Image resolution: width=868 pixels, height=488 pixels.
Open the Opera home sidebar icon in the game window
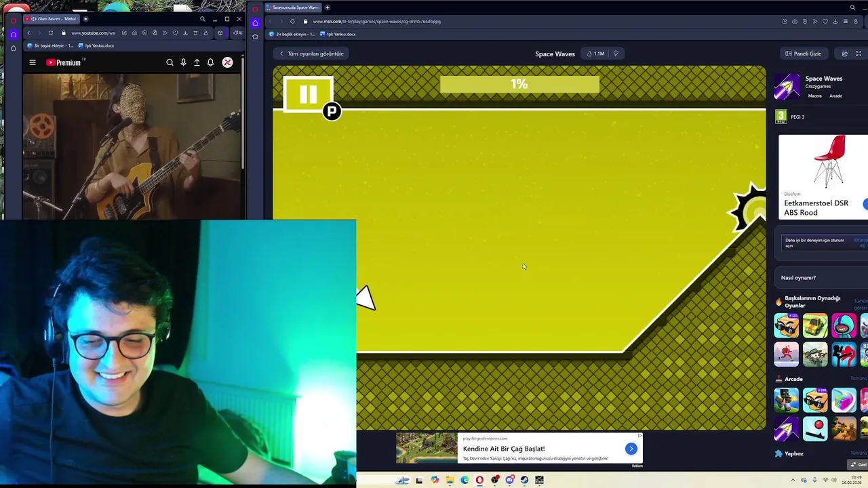(x=255, y=22)
